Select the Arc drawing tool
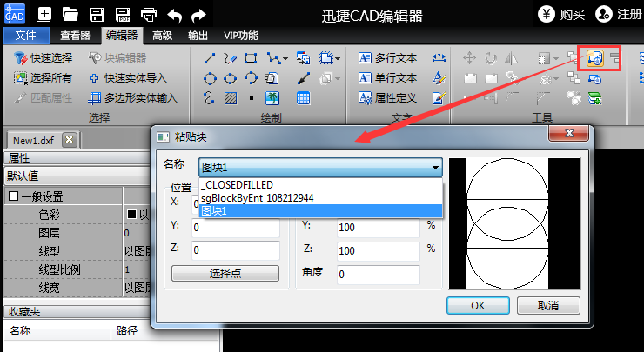Screen dimensions: 644x352 click(x=251, y=78)
